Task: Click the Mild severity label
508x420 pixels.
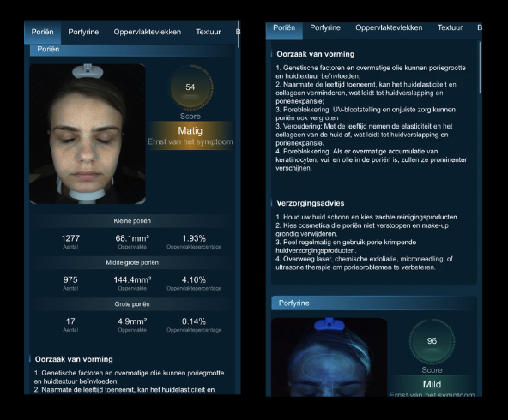Action: coord(432,384)
